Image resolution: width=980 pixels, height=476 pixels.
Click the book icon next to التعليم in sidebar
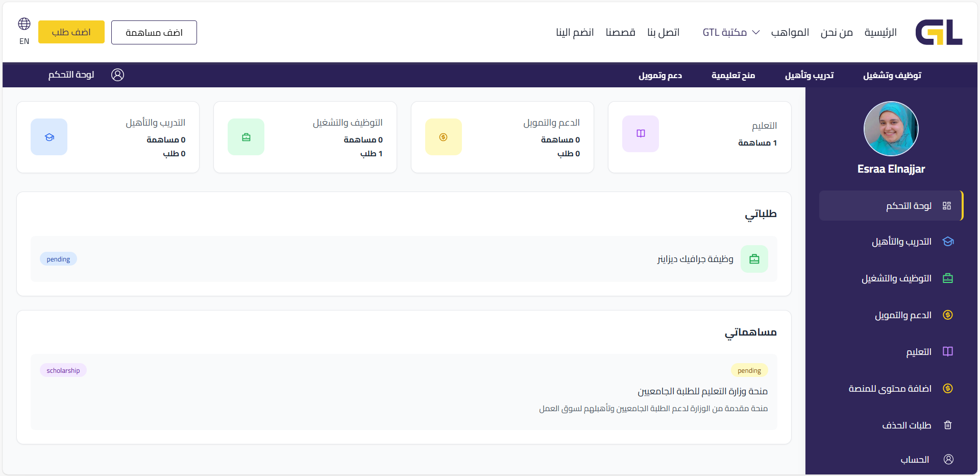pyautogui.click(x=948, y=351)
